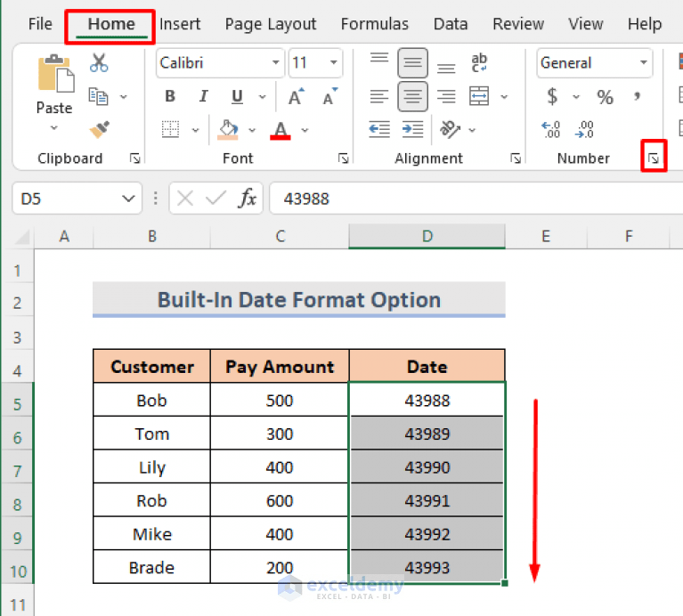Increase indent in Alignment group
The height and width of the screenshot is (616, 683).
click(412, 130)
